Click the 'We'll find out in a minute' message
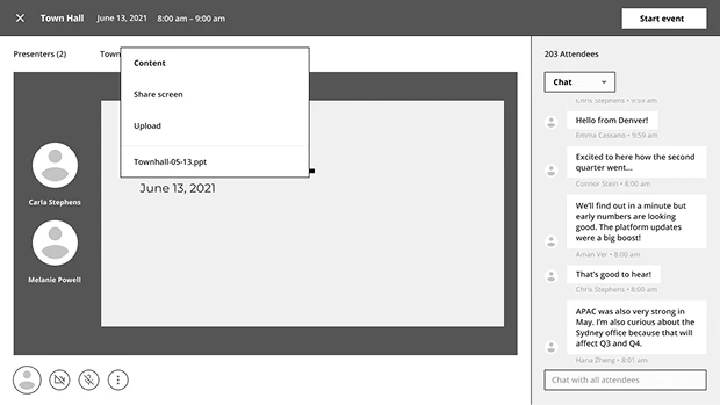 point(636,221)
